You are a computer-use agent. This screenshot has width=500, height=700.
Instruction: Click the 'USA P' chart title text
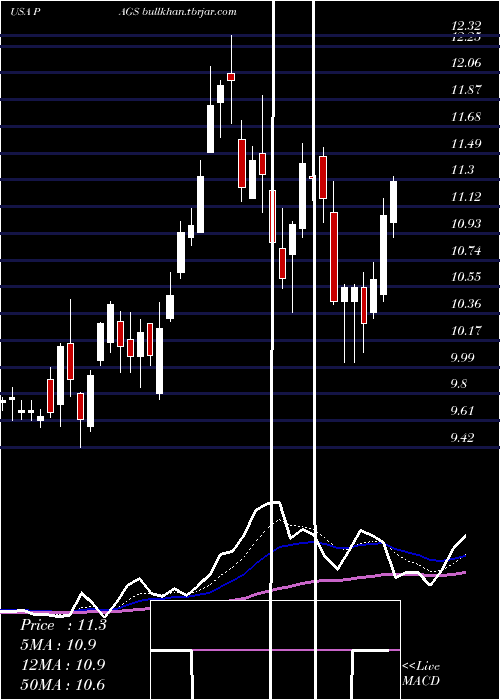[25, 12]
